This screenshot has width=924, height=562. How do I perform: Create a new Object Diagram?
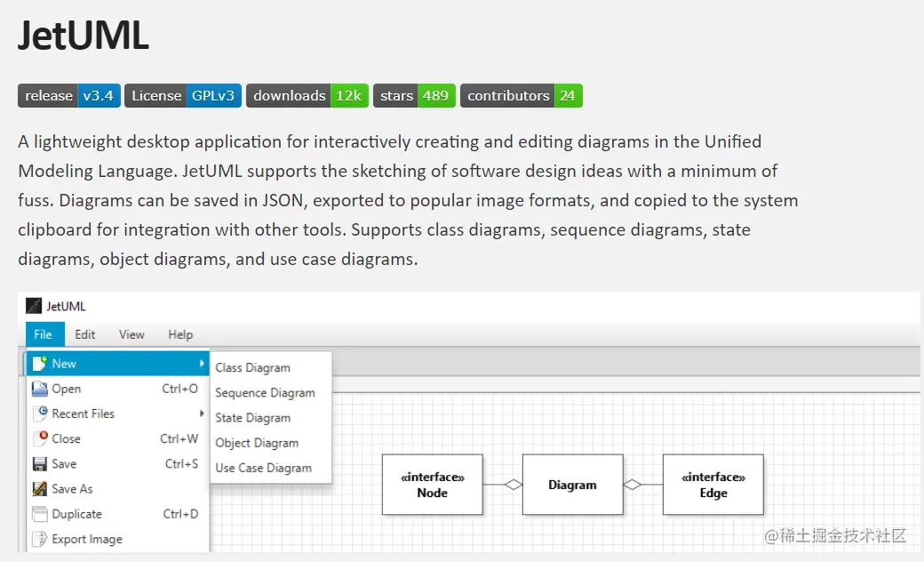pyautogui.click(x=270, y=443)
